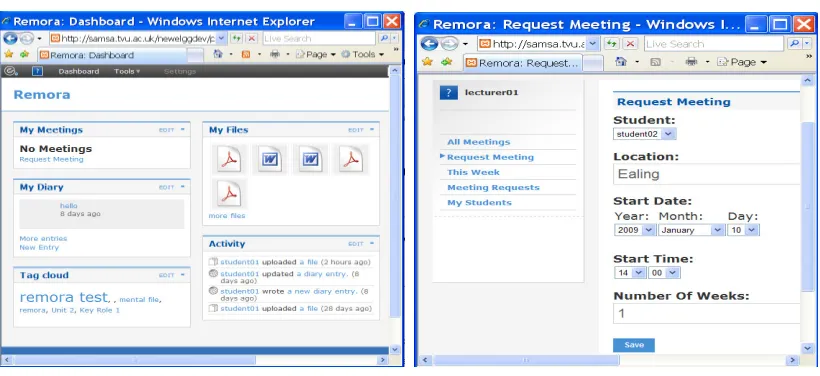Open All Meetings in sidebar menu

[478, 142]
